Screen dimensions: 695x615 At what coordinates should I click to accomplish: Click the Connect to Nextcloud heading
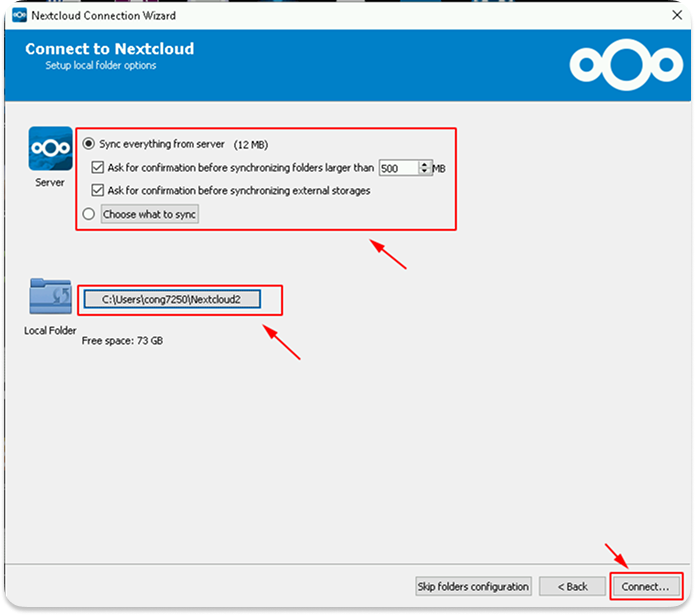tap(109, 48)
